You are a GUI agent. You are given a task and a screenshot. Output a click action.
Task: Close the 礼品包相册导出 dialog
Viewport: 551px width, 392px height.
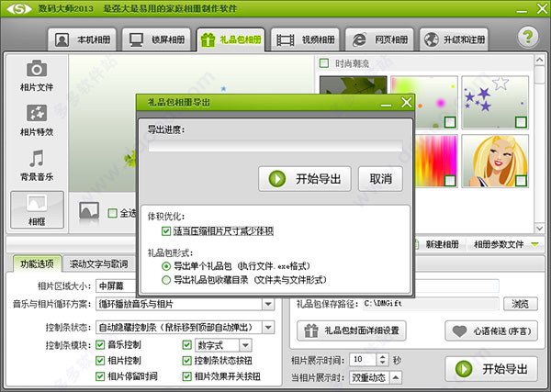coord(407,102)
